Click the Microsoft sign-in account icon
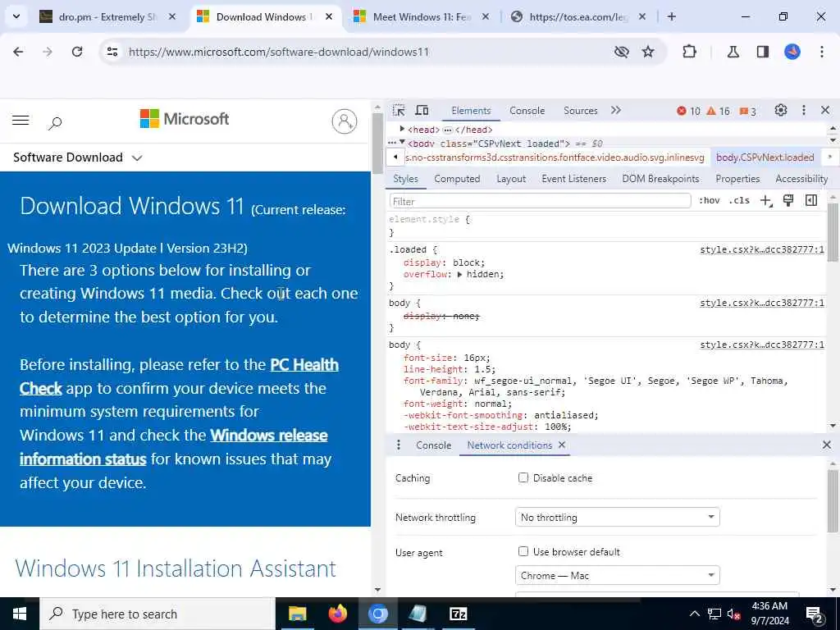Viewport: 840px width, 630px height. tap(345, 121)
